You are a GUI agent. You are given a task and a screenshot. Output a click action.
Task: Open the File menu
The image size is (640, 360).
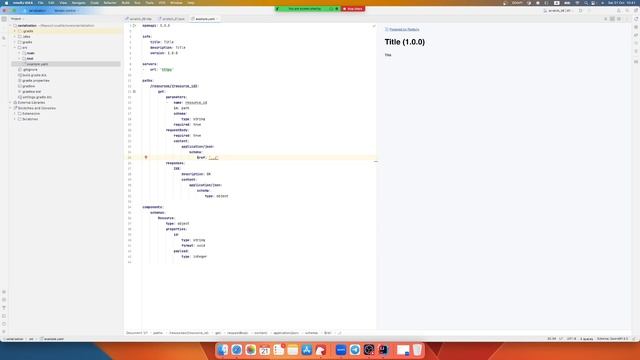coord(40,2)
